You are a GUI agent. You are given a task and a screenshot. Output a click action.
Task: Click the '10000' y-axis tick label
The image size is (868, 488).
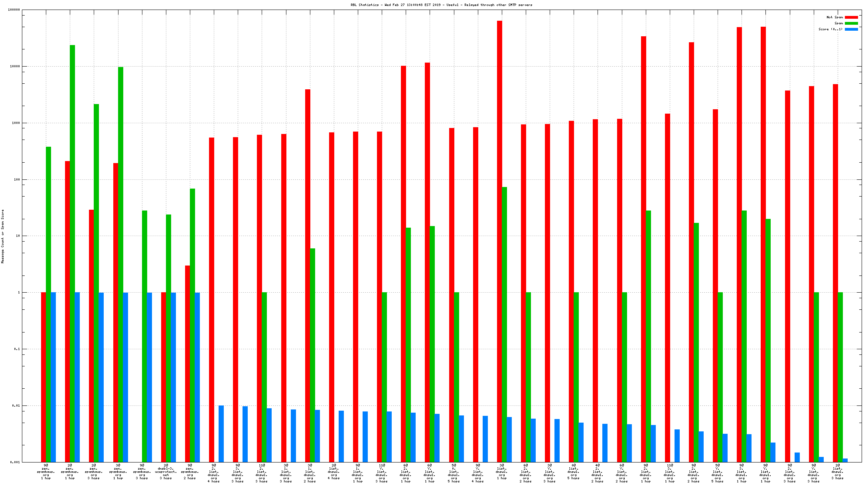pos(14,67)
